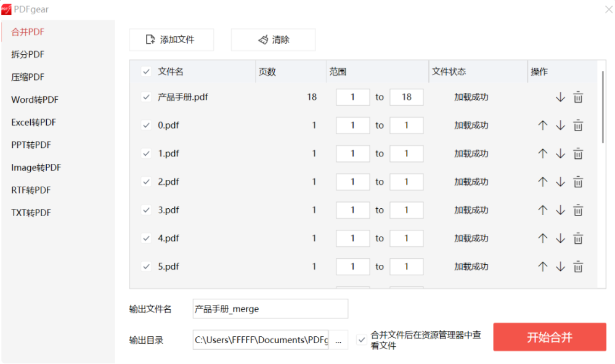Move 2.pdf down one position
This screenshot has width=615, height=364.
[x=560, y=182]
